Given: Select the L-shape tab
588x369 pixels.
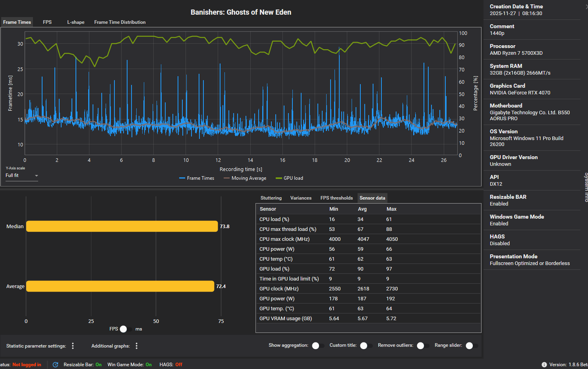Looking at the screenshot, I should (76, 22).
